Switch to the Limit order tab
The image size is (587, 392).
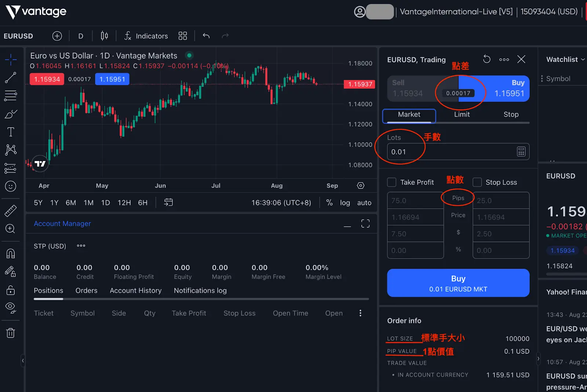[462, 114]
